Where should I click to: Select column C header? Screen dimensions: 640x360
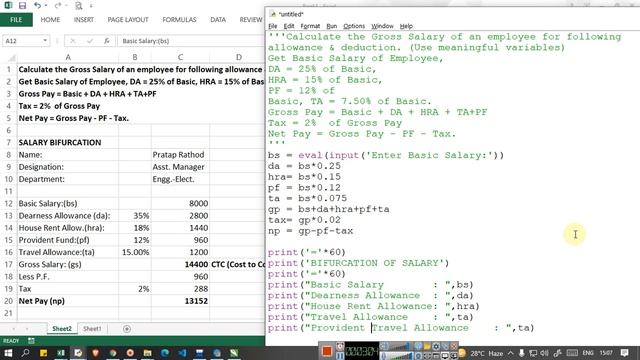point(180,58)
